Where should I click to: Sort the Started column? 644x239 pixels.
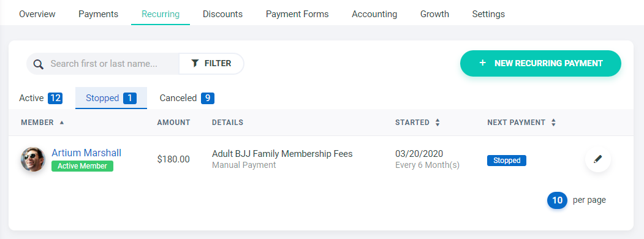pyautogui.click(x=438, y=123)
